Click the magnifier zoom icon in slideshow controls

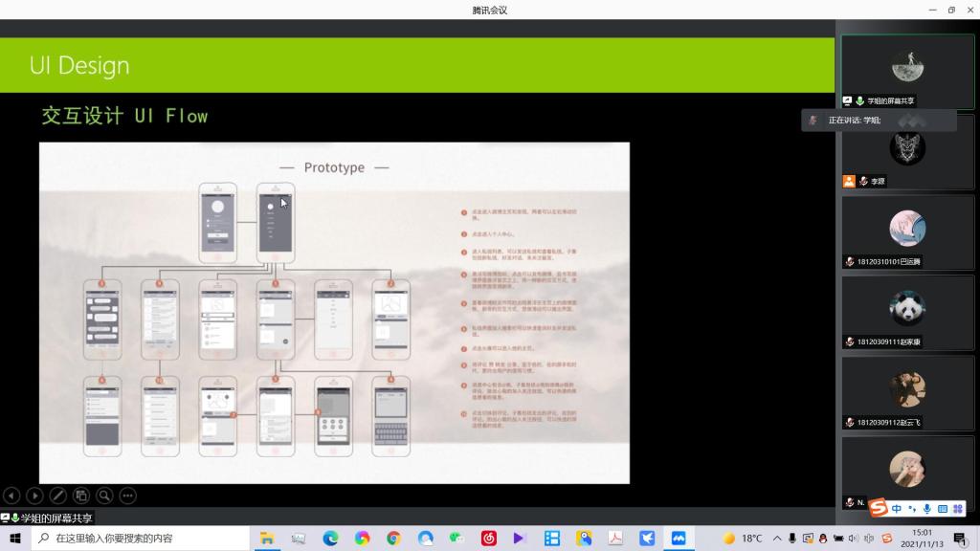coord(104,496)
